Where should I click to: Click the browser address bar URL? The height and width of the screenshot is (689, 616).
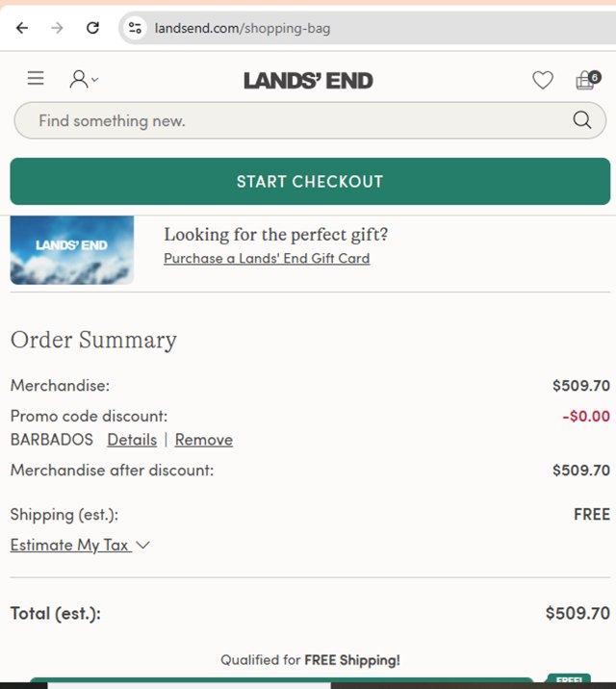[x=243, y=28]
